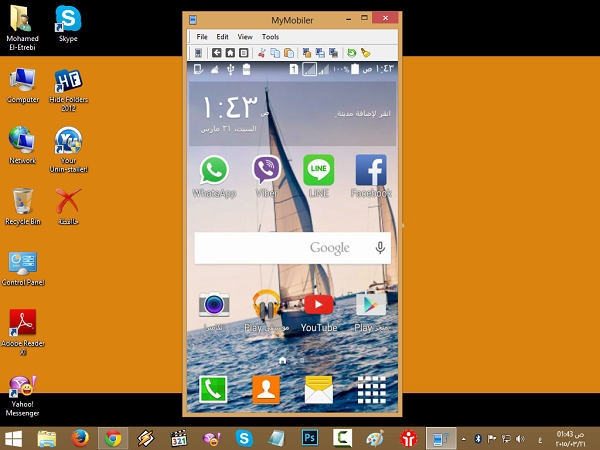The height and width of the screenshot is (450, 600).
Task: Show hidden system tray icons
Action: 464,439
